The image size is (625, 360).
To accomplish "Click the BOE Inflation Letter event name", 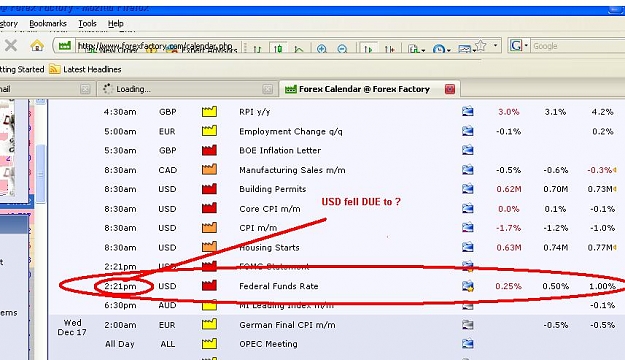I will tap(280, 151).
